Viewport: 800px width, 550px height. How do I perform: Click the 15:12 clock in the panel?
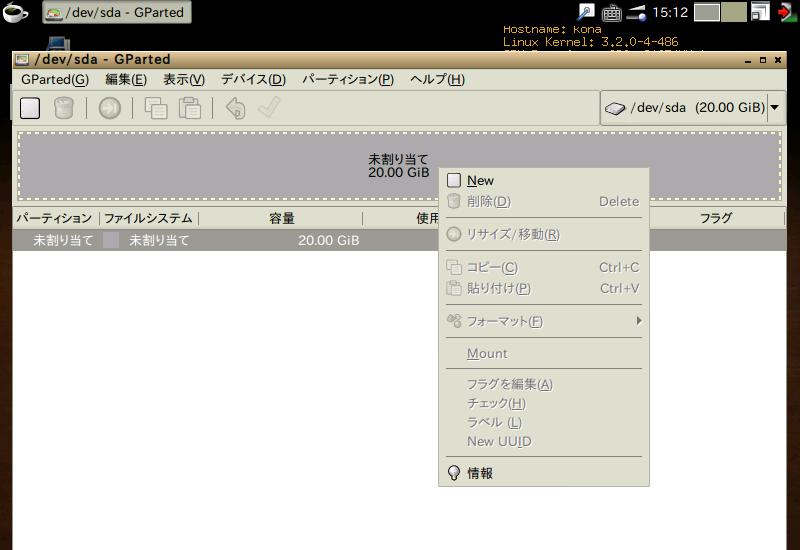pyautogui.click(x=670, y=12)
